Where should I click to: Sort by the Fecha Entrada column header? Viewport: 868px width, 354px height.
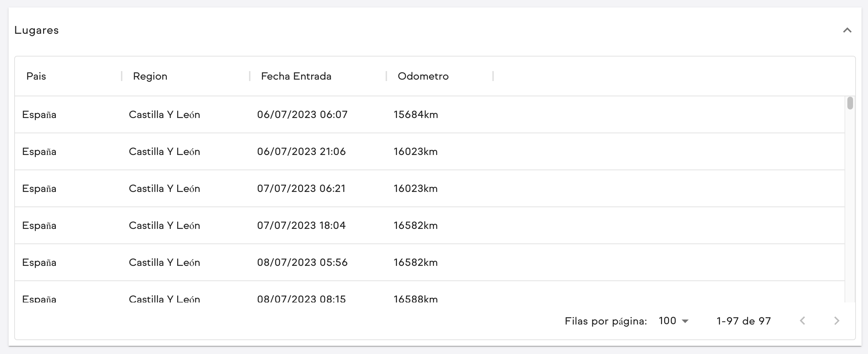pyautogui.click(x=296, y=76)
